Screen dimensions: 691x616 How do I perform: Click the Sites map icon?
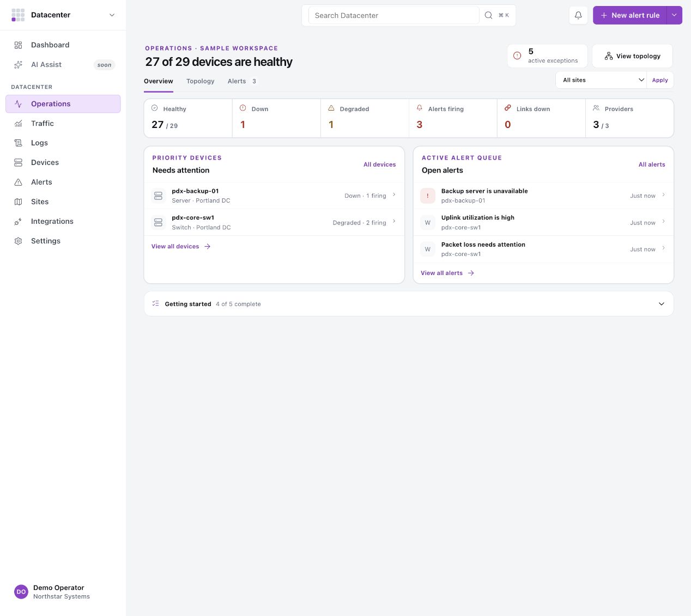tap(18, 202)
